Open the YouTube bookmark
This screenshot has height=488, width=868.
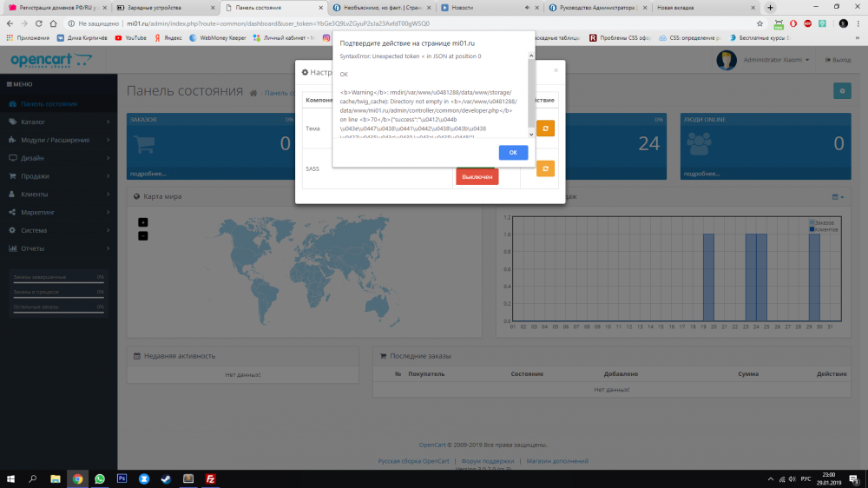[131, 37]
